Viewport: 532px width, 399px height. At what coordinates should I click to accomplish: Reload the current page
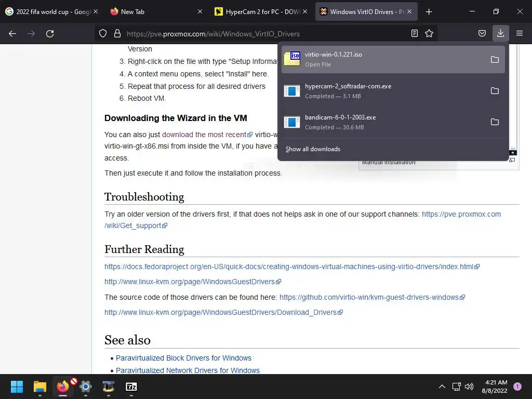tap(50, 34)
